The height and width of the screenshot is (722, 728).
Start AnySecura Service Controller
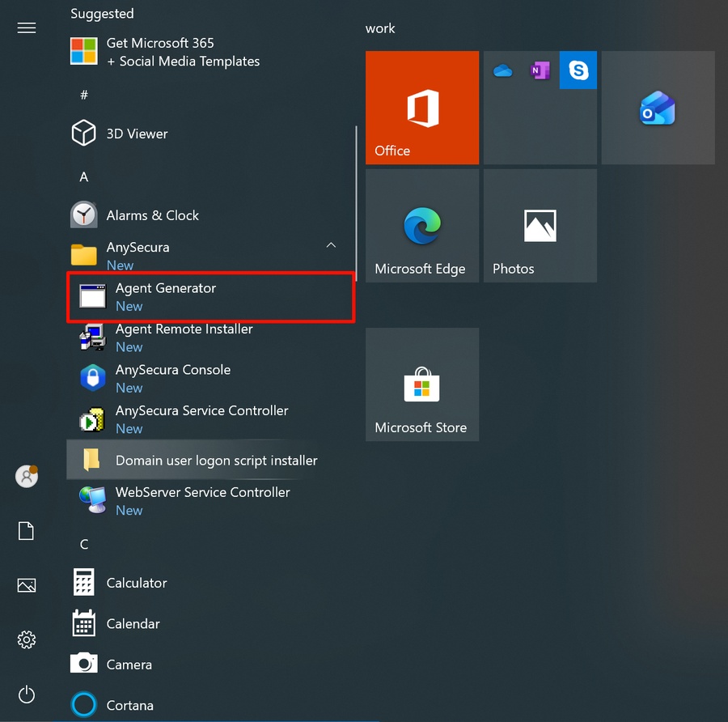point(201,418)
